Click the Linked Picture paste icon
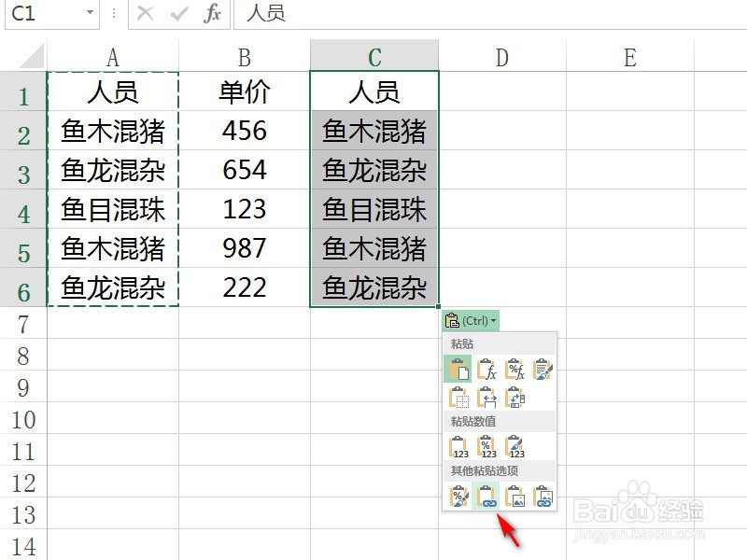Screen dimensions: 747x560 coord(542,496)
